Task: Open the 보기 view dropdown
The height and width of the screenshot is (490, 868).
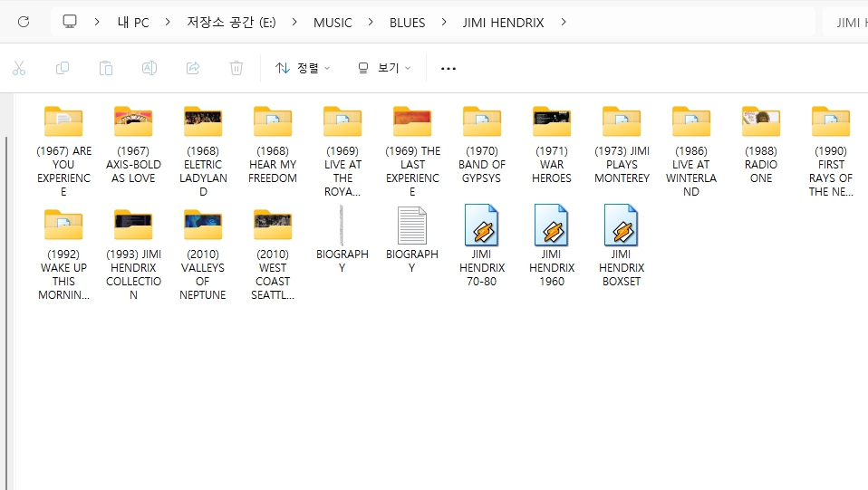Action: (x=384, y=68)
